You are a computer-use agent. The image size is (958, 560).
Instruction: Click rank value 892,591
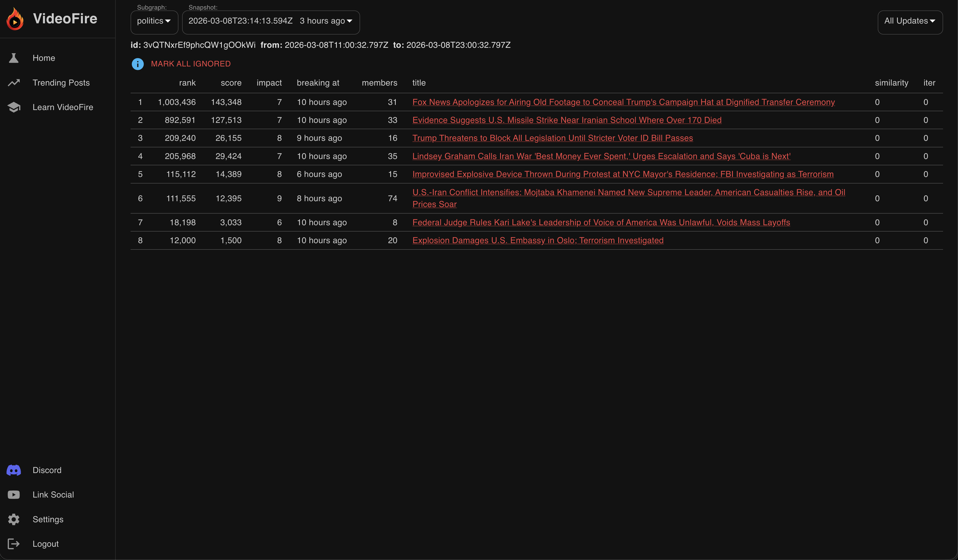pyautogui.click(x=180, y=120)
